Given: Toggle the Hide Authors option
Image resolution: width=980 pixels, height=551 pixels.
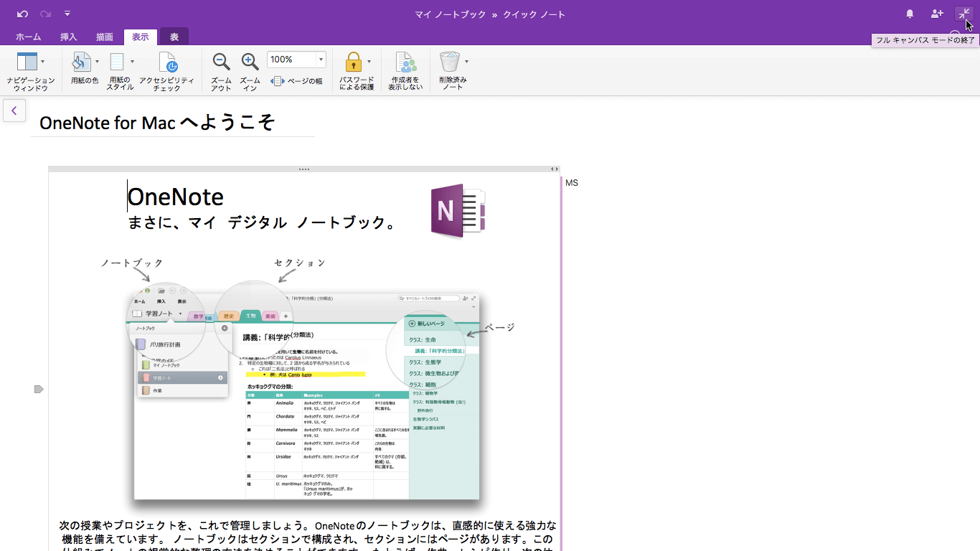Looking at the screenshot, I should coord(405,62).
